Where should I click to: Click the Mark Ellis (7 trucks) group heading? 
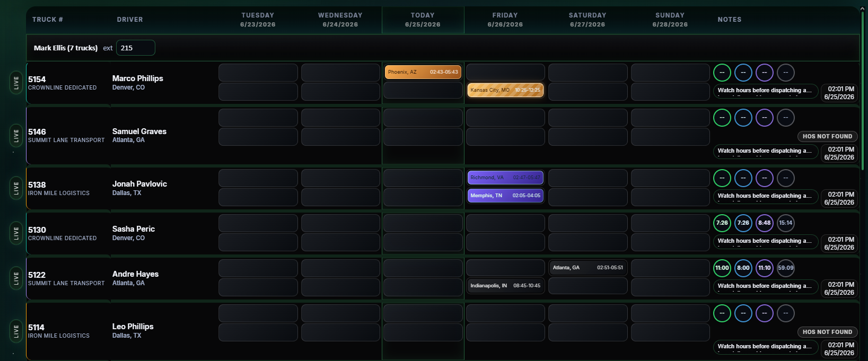[x=66, y=48]
